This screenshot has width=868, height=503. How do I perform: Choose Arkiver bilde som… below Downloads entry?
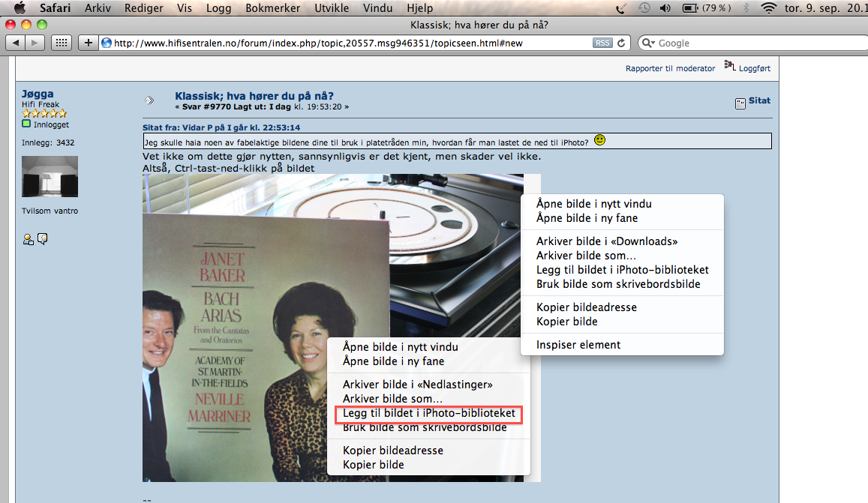[x=586, y=256]
